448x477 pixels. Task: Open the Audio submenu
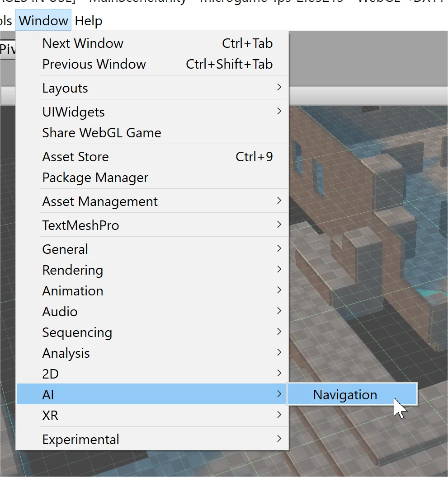click(152, 312)
